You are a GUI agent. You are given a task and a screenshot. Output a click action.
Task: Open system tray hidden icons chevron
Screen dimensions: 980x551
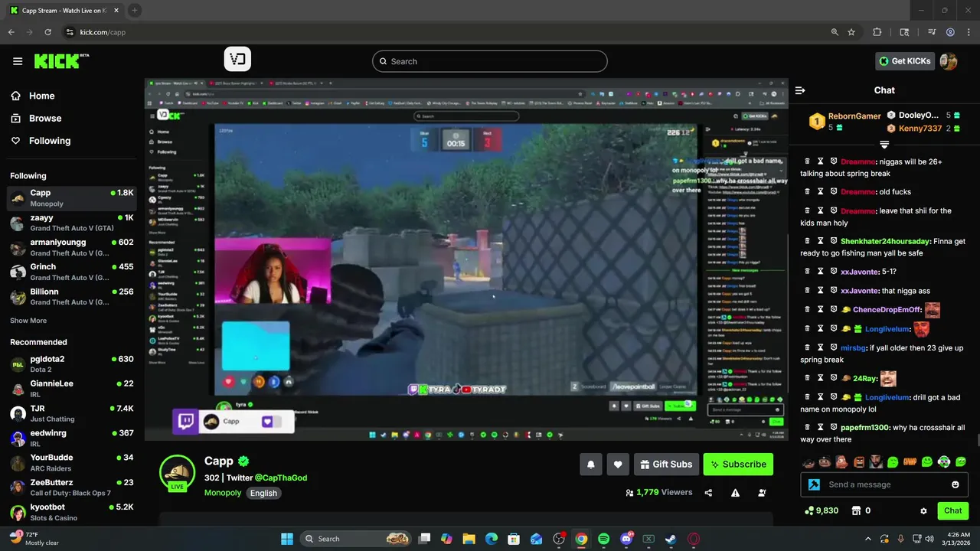(867, 539)
